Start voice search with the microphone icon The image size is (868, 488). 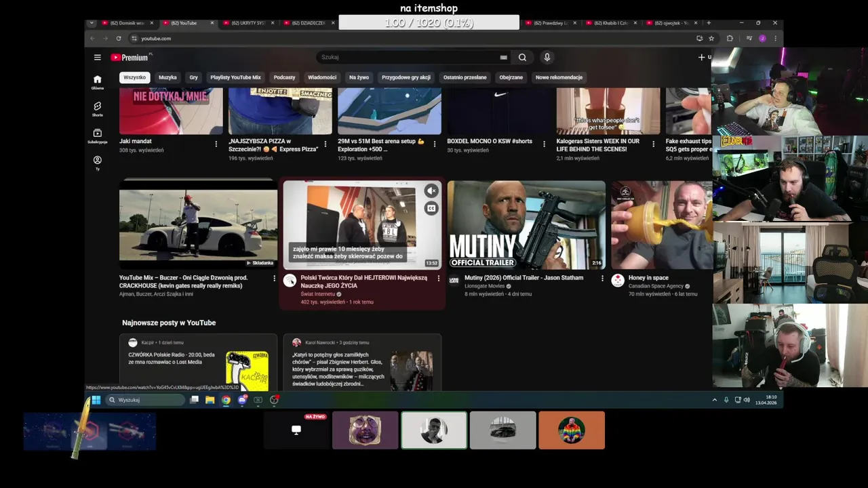tap(547, 58)
